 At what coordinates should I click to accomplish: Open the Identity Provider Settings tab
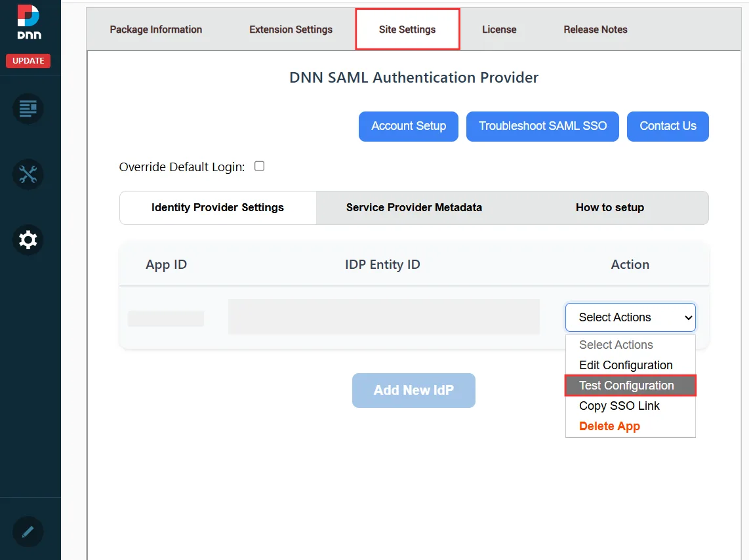tap(218, 208)
